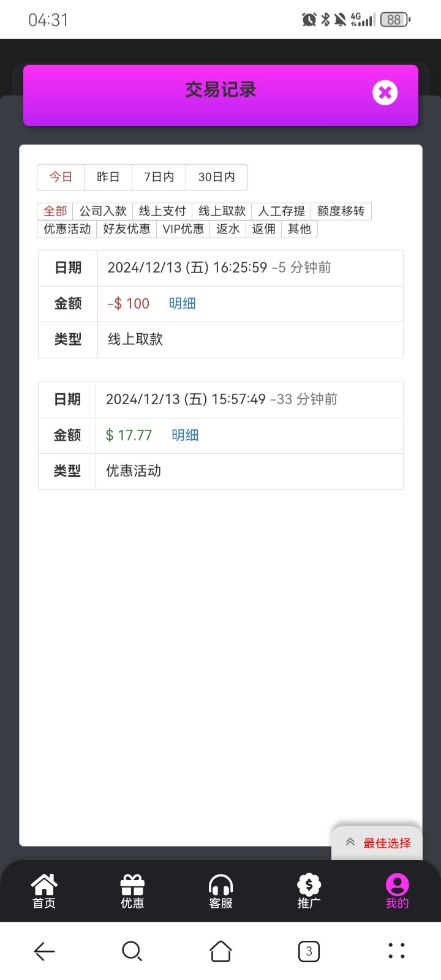
Task: Filter by 返水 type
Action: pos(228,229)
